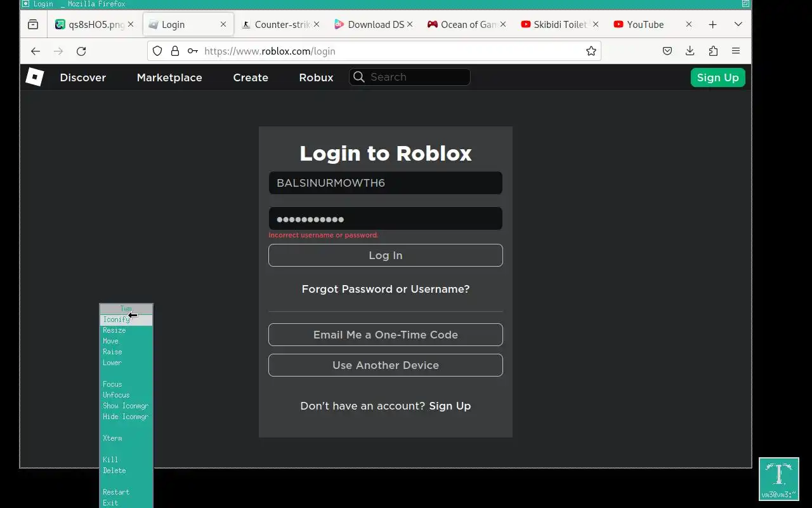Select Hide Iconmgr in the Twm menu

126,417
